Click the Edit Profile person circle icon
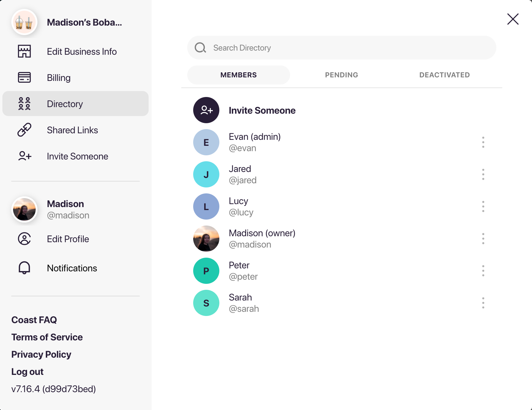 click(24, 239)
